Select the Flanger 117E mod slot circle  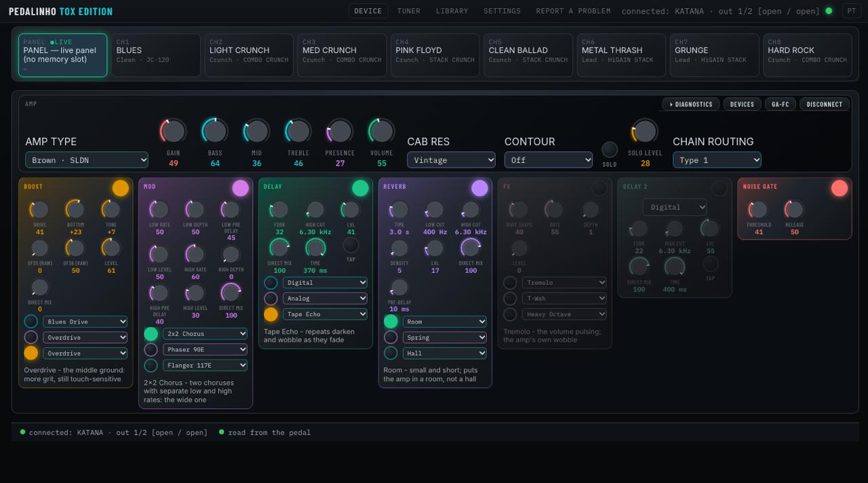coord(151,366)
